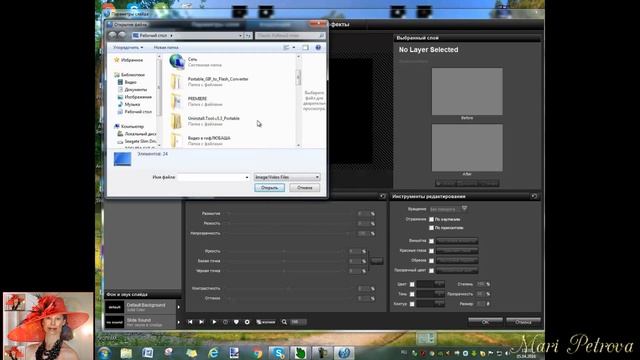Viewport: 640px width, 360px height.
Task: Jump to next slide in playback bar
Action: 202,322
